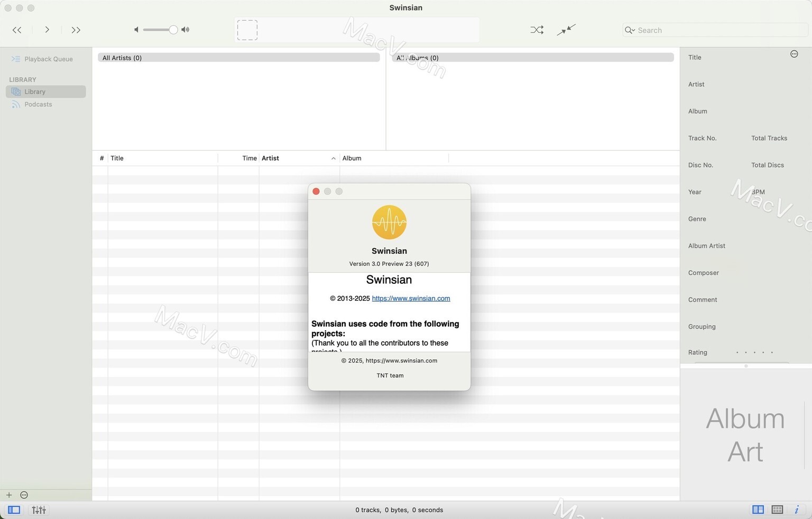This screenshot has height=519, width=812.
Task: Click the 0 tracks status bar text
Action: click(399, 510)
